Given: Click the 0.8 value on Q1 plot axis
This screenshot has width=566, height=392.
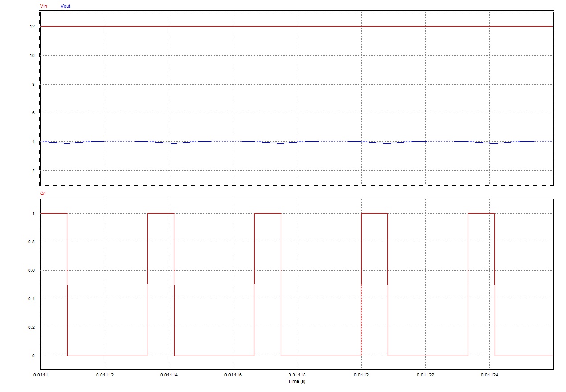Looking at the screenshot, I should [x=32, y=242].
